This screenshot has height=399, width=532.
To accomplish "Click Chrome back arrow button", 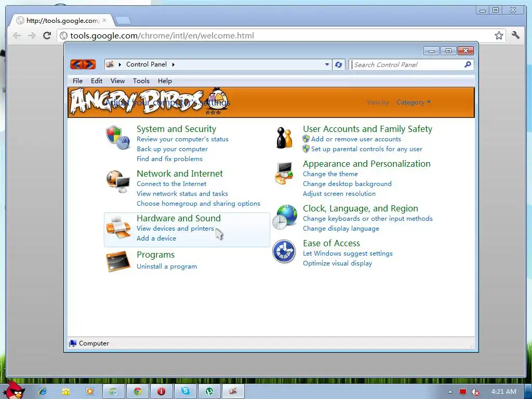I will [17, 35].
